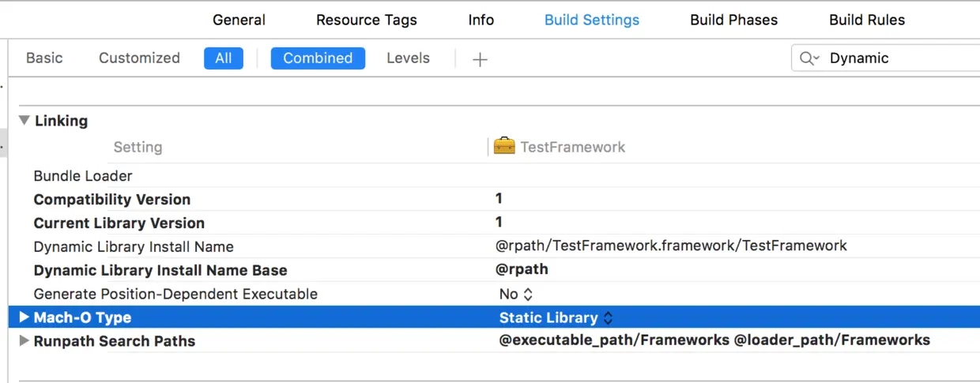Go to the Info tab

pyautogui.click(x=481, y=20)
